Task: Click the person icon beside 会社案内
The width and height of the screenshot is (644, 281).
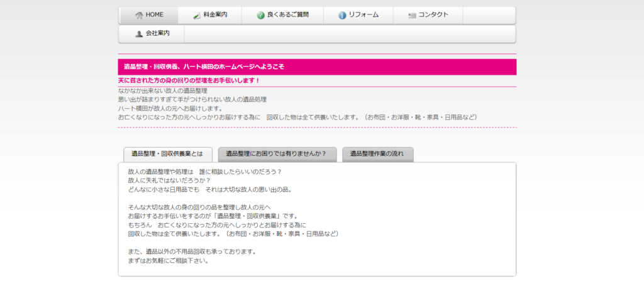Action: point(139,34)
